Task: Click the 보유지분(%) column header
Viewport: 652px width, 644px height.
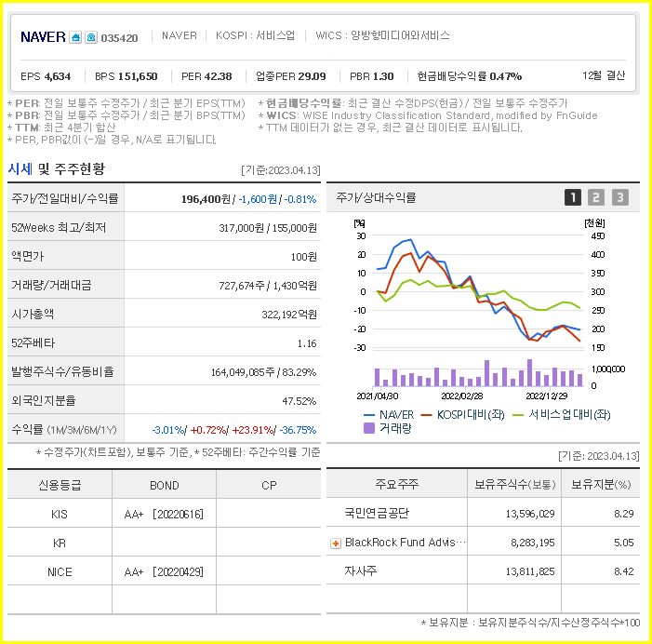Action: pos(601,484)
